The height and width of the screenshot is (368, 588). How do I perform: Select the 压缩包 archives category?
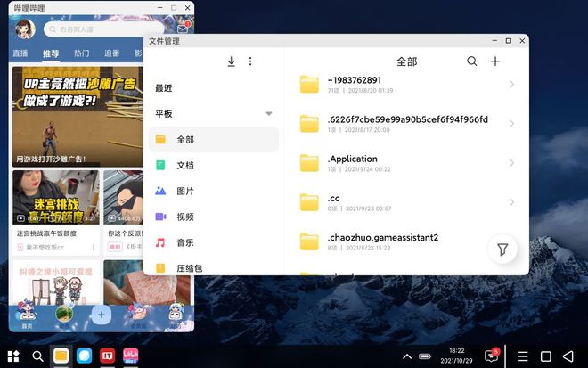tap(214, 268)
